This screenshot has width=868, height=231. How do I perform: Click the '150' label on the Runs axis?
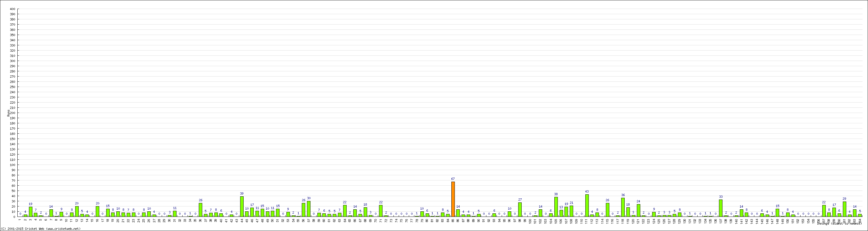[x=12, y=139]
